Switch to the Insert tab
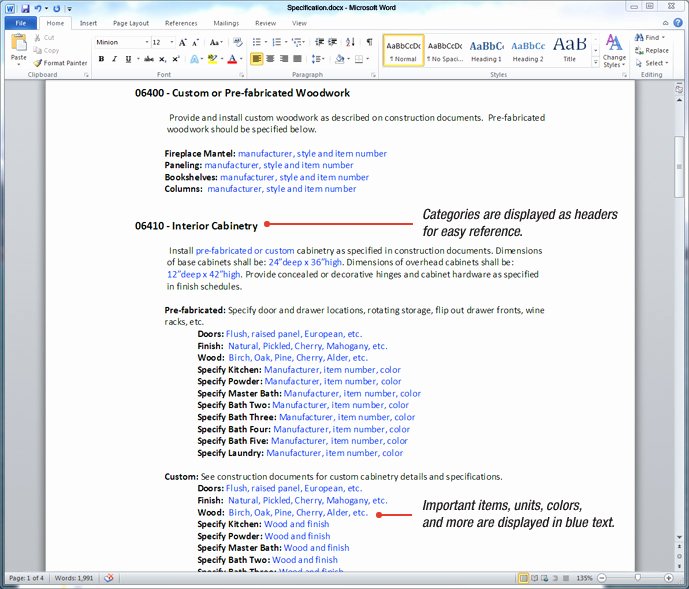The width and height of the screenshot is (689, 589). coord(88,23)
